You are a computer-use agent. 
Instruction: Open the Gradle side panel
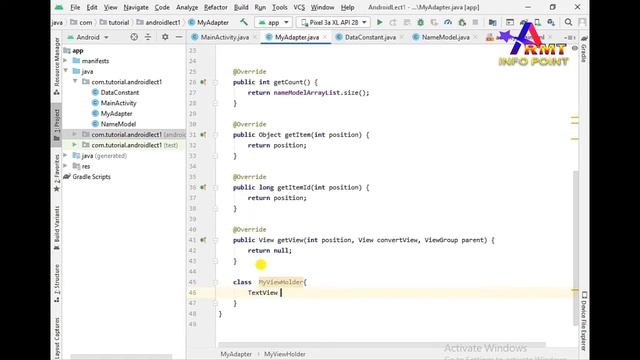[x=584, y=49]
